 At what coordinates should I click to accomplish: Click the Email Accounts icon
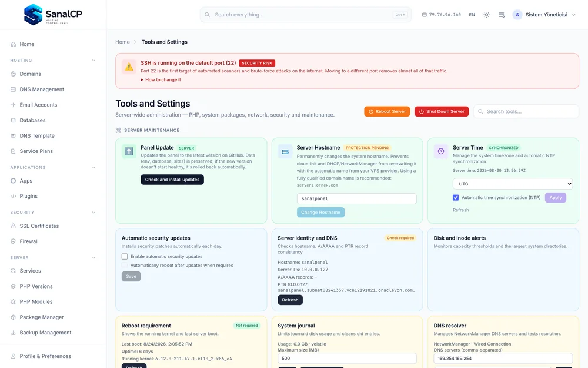13,105
